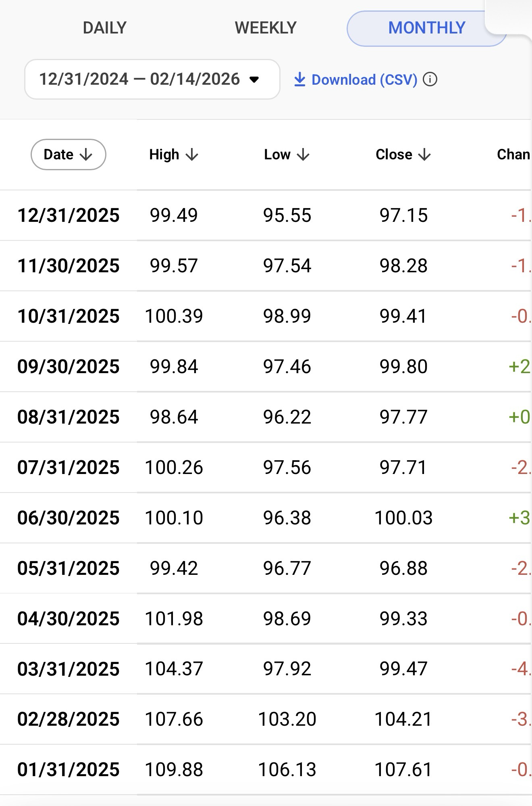Open the date range dropdown

[152, 79]
